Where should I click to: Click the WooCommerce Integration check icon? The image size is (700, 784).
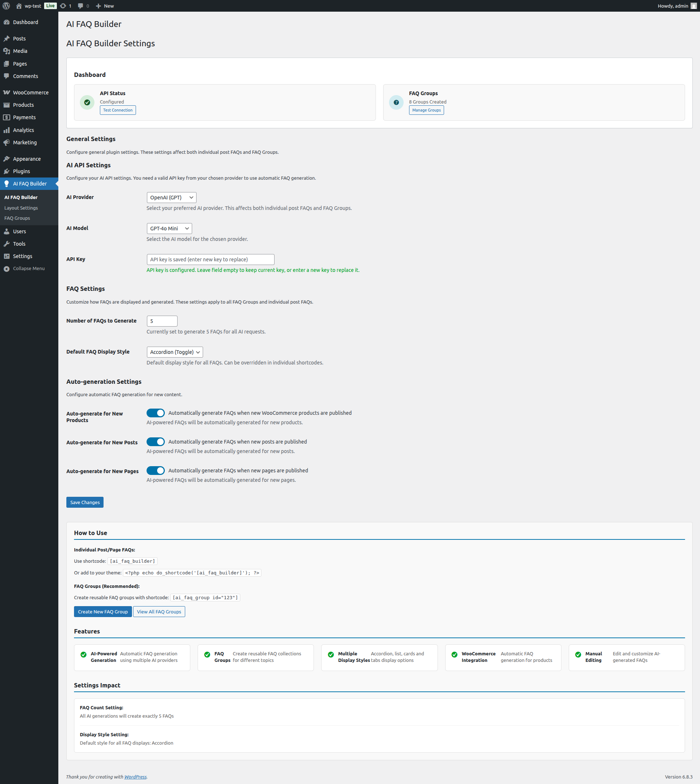[454, 655]
